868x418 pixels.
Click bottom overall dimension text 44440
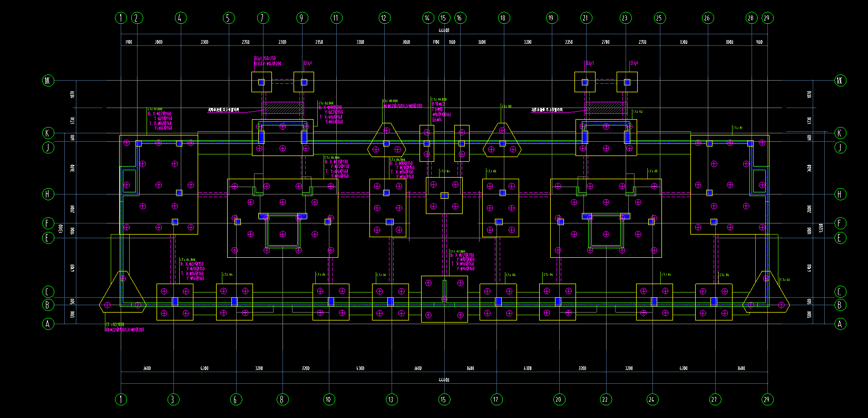pyautogui.click(x=444, y=380)
